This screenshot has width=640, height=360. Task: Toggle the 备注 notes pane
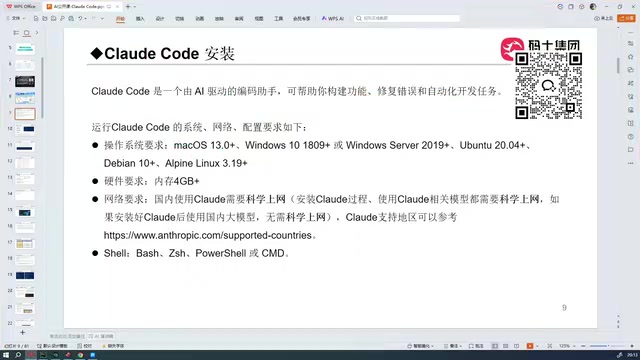452,346
